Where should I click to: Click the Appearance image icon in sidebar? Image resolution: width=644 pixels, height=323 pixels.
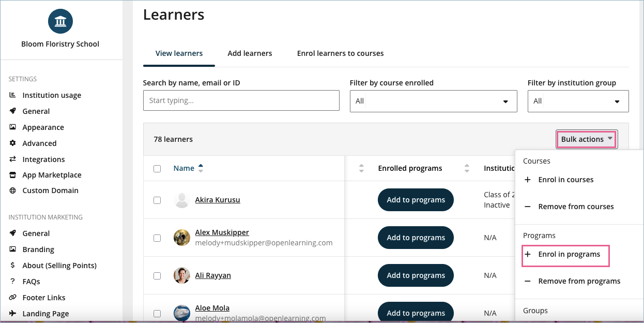point(12,127)
